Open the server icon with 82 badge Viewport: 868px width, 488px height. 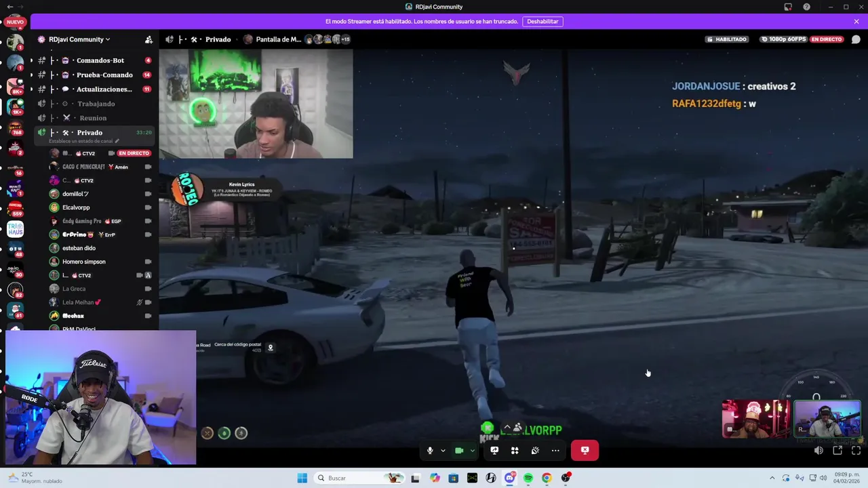15,290
